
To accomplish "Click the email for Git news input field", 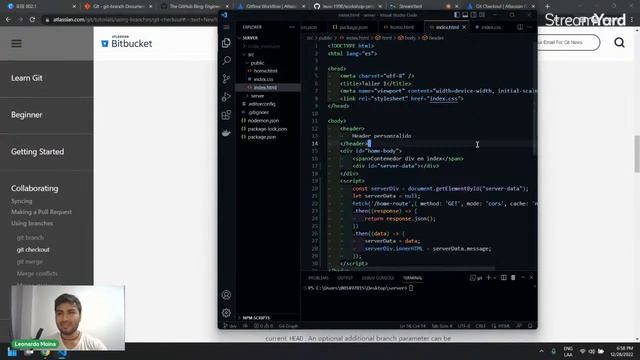I will point(568,42).
